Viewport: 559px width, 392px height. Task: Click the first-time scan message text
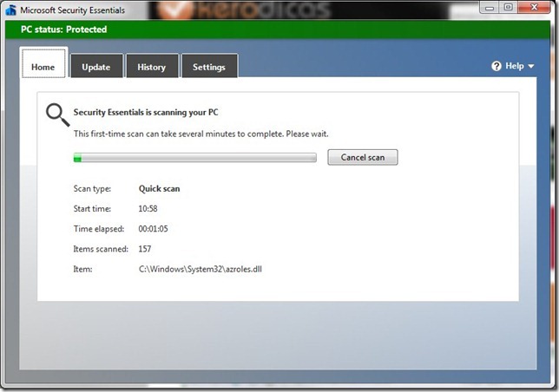(201, 134)
